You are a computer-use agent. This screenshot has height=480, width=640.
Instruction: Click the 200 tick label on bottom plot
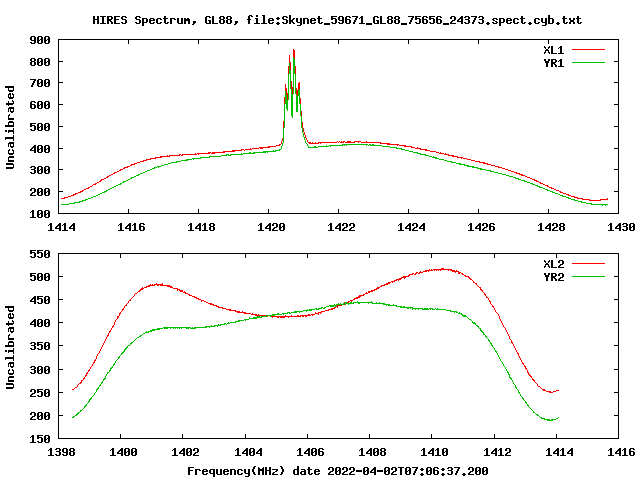(x=40, y=416)
